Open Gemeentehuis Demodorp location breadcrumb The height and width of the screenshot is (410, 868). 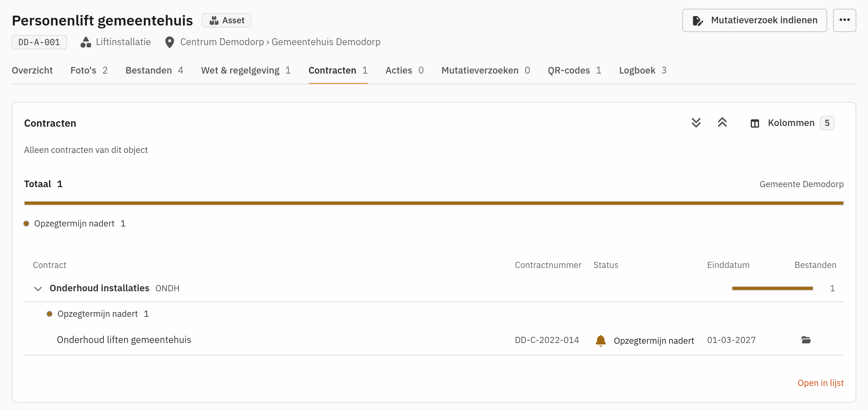pyautogui.click(x=326, y=42)
